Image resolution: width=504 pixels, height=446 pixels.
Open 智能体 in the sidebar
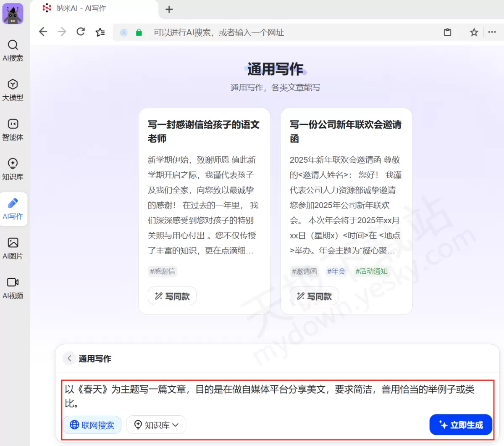[13, 129]
